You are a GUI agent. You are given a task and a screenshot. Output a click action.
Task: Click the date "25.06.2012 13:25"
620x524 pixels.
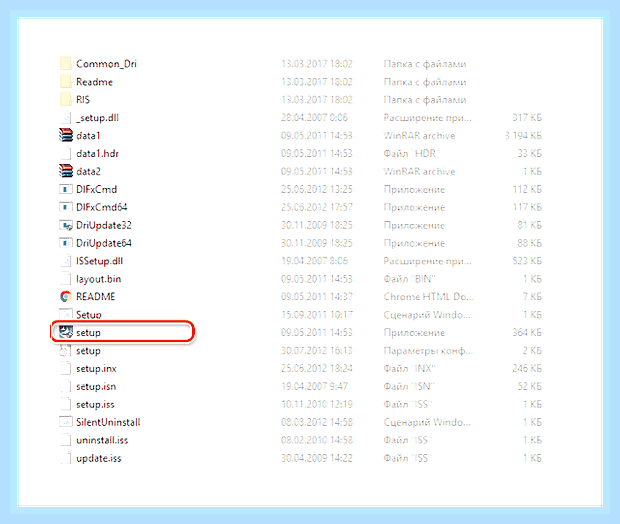pyautogui.click(x=317, y=189)
